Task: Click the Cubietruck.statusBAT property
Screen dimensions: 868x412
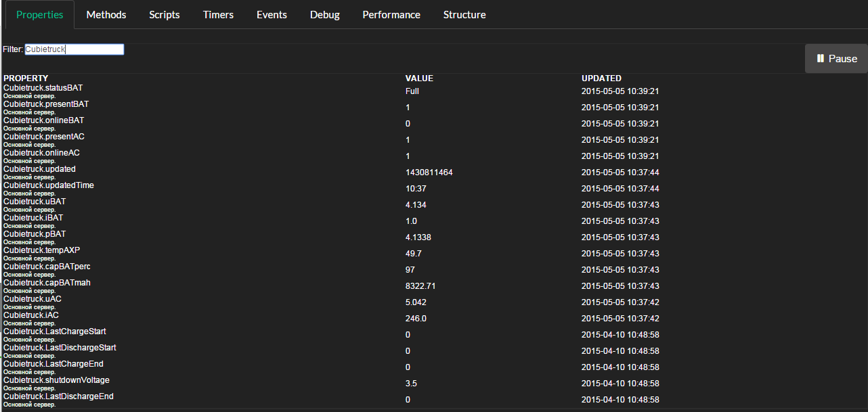Action: pos(43,88)
